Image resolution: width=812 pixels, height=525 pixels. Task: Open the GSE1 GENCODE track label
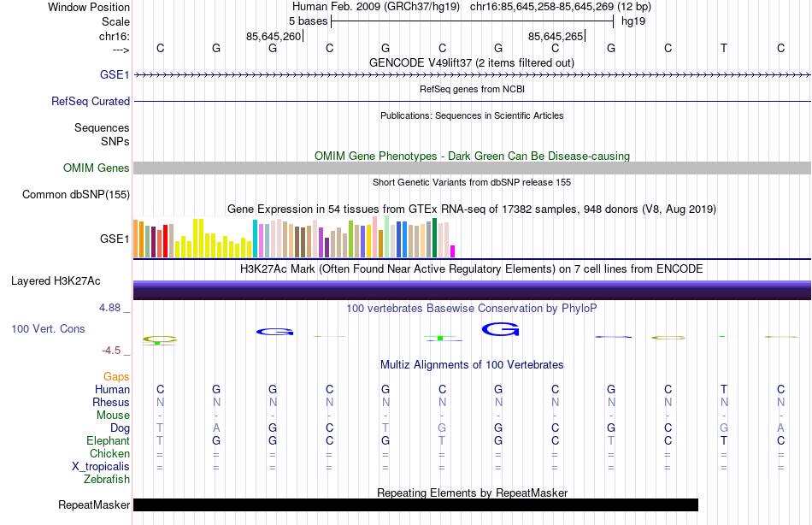tap(115, 74)
